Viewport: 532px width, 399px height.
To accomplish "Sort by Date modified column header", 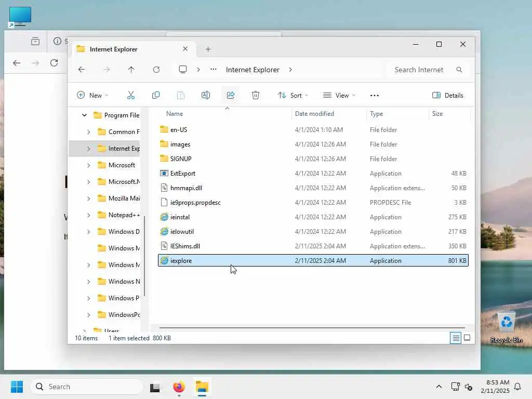I will tap(314, 114).
